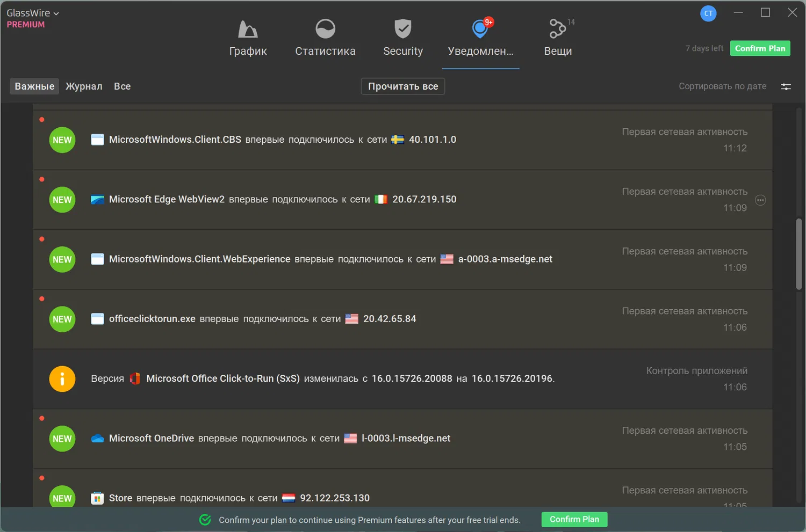This screenshot has height=532, width=806.
Task: Click the CT user avatar icon
Action: (708, 13)
